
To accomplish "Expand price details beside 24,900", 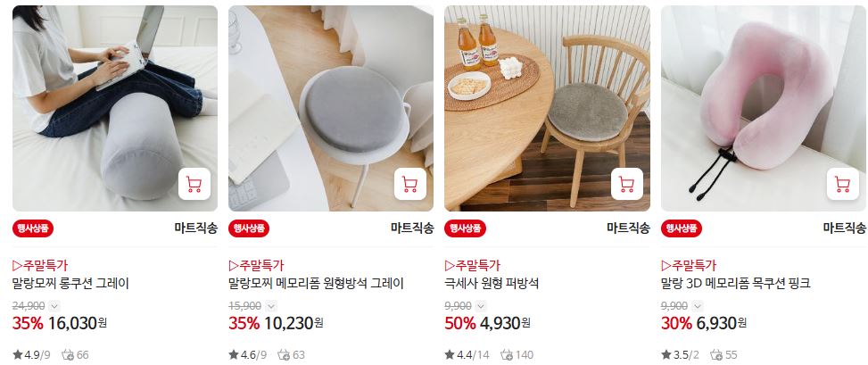I will (x=54, y=306).
